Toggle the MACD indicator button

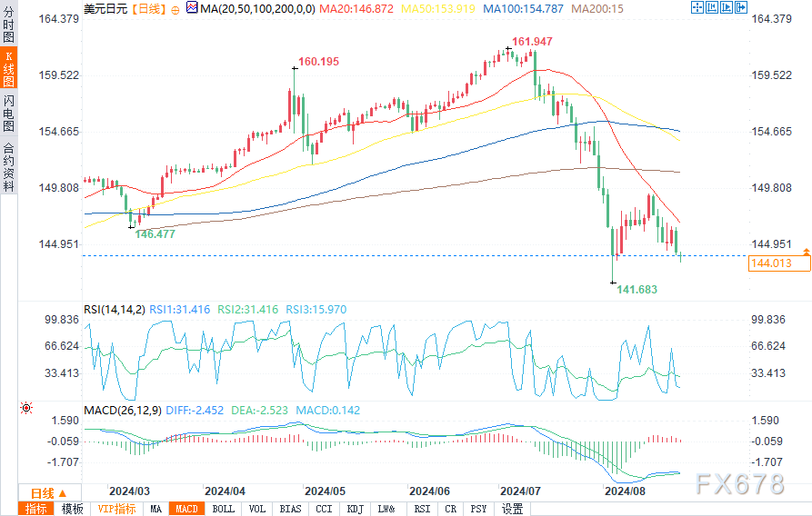187,509
